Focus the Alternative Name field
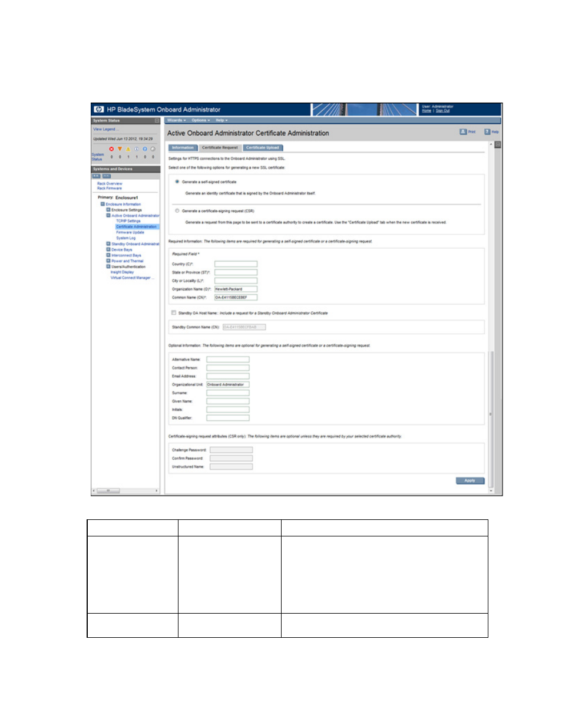Screen dimensions: 562x728 (228, 359)
